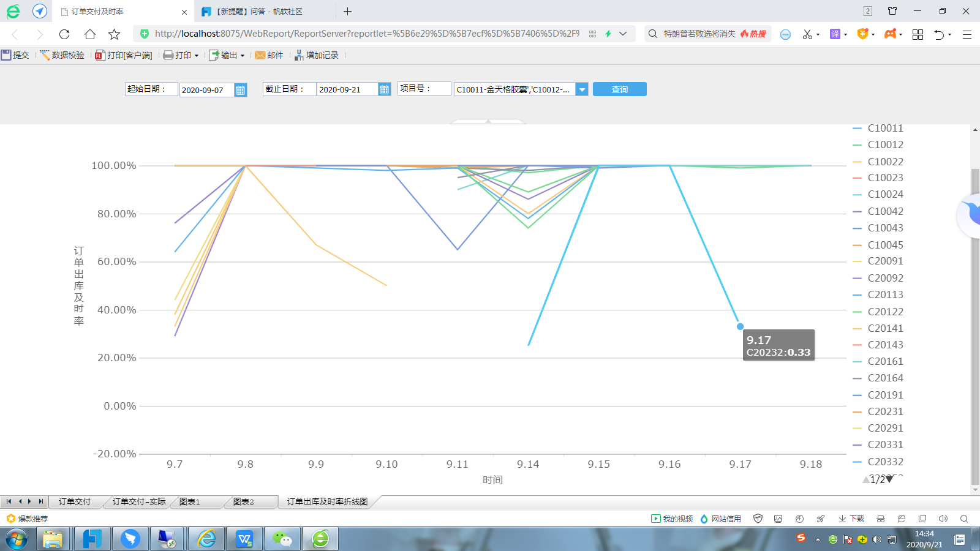Screen dimensions: 980x551
Task: Click the 提交 submit toolbar button
Action: click(15, 55)
